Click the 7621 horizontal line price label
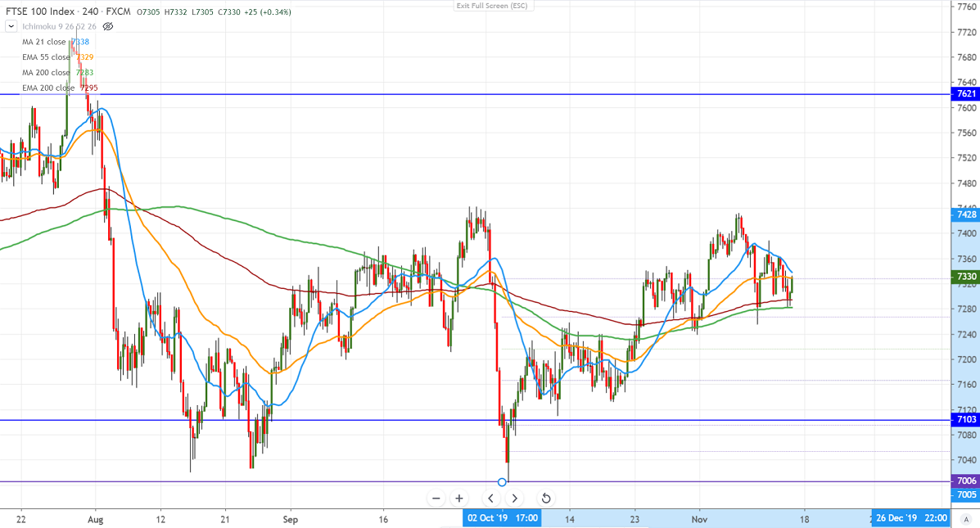 pos(965,93)
